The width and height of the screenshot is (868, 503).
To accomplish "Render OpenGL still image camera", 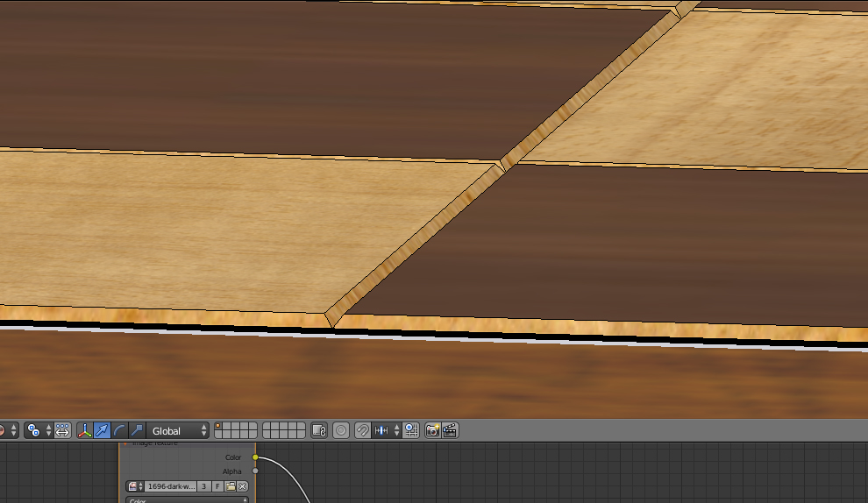I will (x=432, y=430).
